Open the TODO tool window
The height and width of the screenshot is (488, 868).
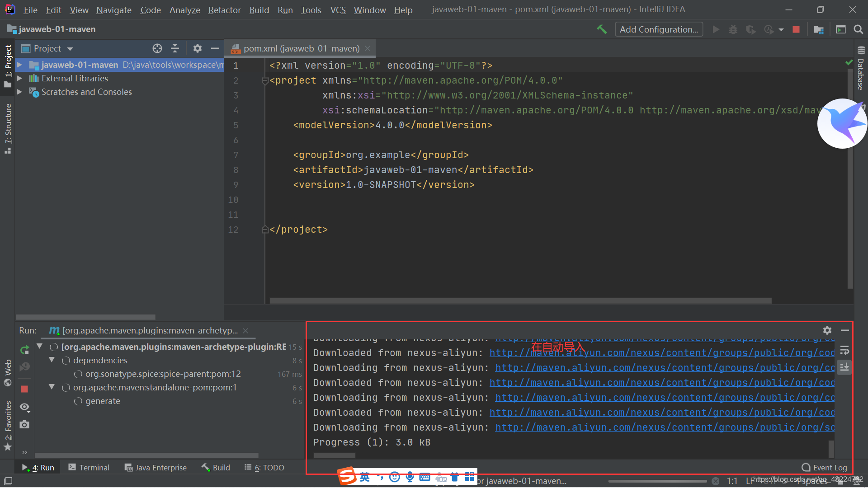coord(264,467)
